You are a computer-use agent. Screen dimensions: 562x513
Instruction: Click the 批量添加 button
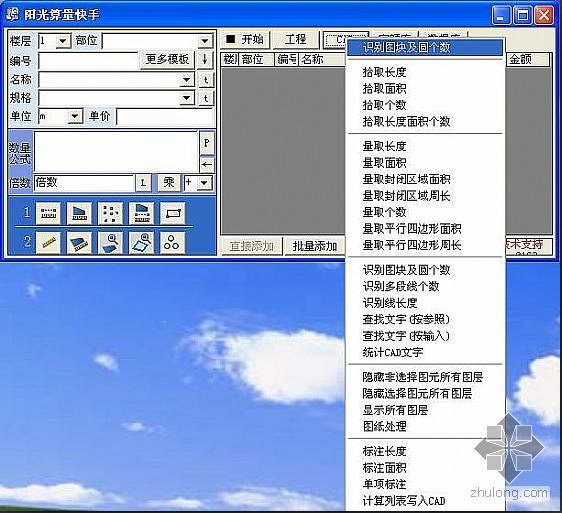[x=315, y=246]
